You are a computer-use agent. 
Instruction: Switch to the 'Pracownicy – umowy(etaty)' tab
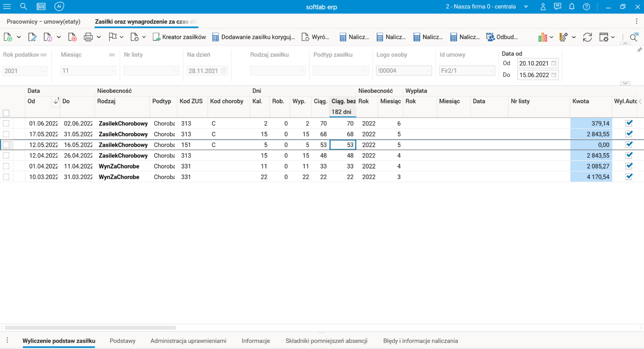(x=44, y=22)
